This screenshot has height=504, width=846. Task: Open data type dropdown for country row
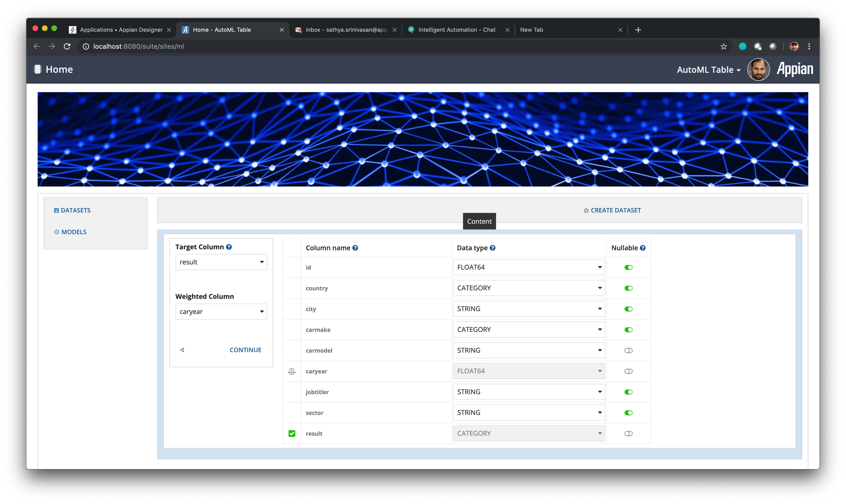pyautogui.click(x=529, y=288)
